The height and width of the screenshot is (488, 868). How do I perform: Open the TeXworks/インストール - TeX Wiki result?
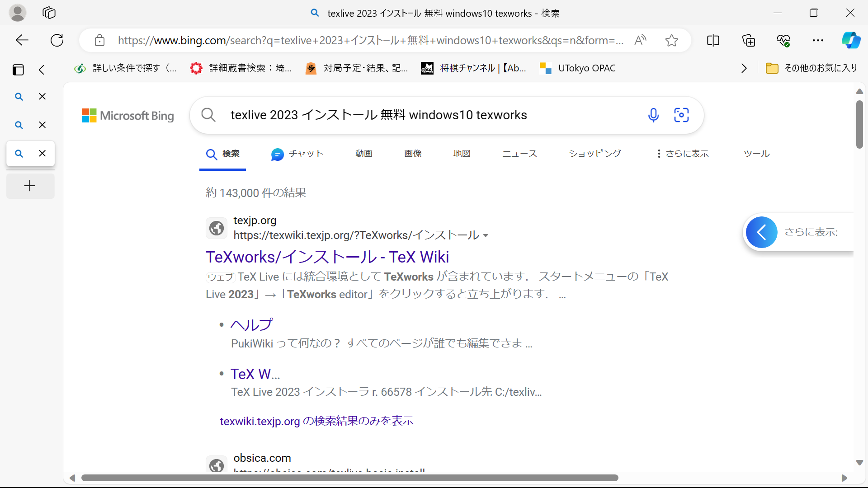point(327,256)
